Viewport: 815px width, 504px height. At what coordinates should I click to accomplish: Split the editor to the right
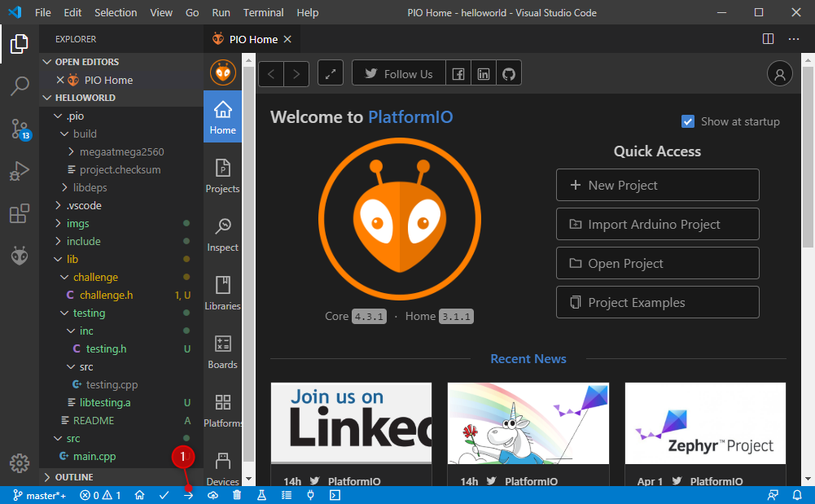768,39
